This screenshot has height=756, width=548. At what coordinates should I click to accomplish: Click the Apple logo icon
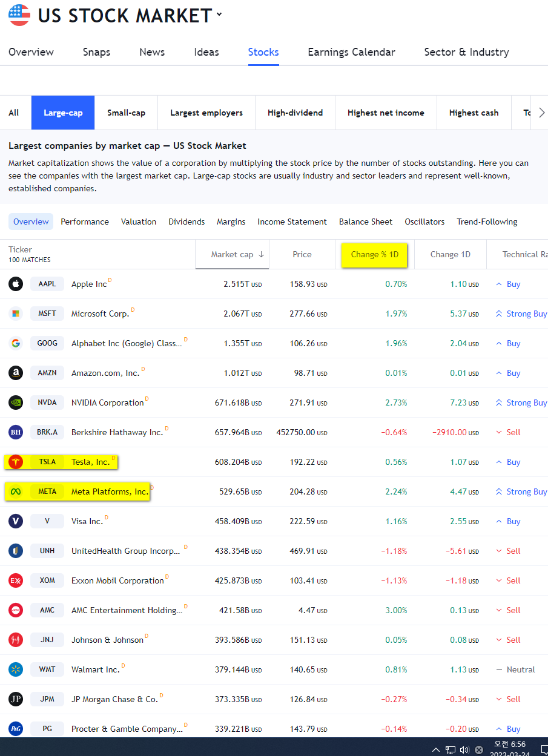[x=16, y=284]
